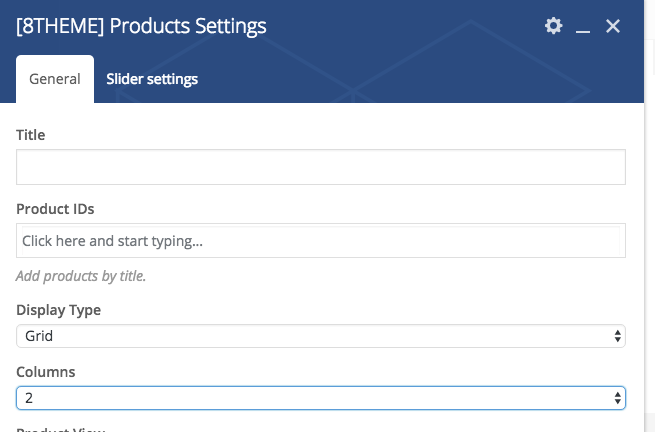
Task: Minimize the Products Settings panel
Action: click(583, 28)
